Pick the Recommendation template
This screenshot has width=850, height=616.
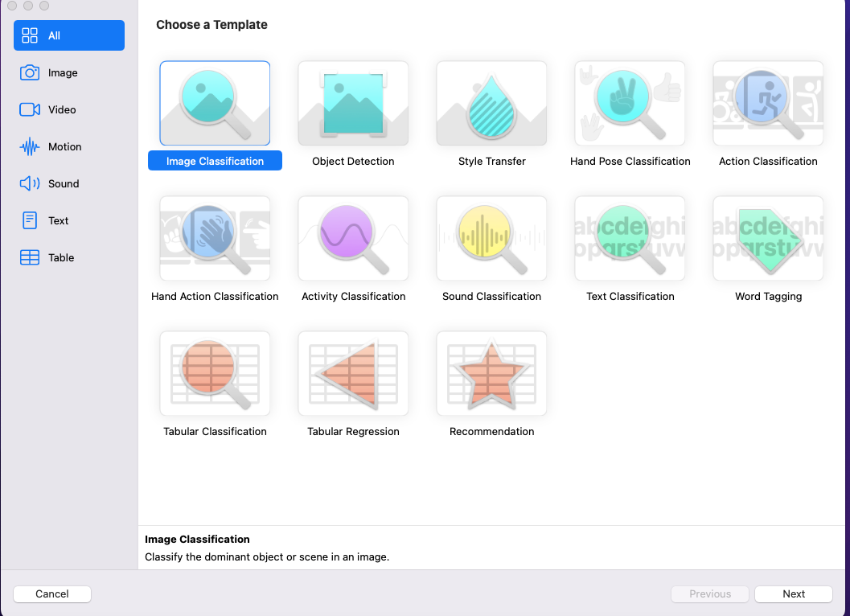(x=491, y=373)
